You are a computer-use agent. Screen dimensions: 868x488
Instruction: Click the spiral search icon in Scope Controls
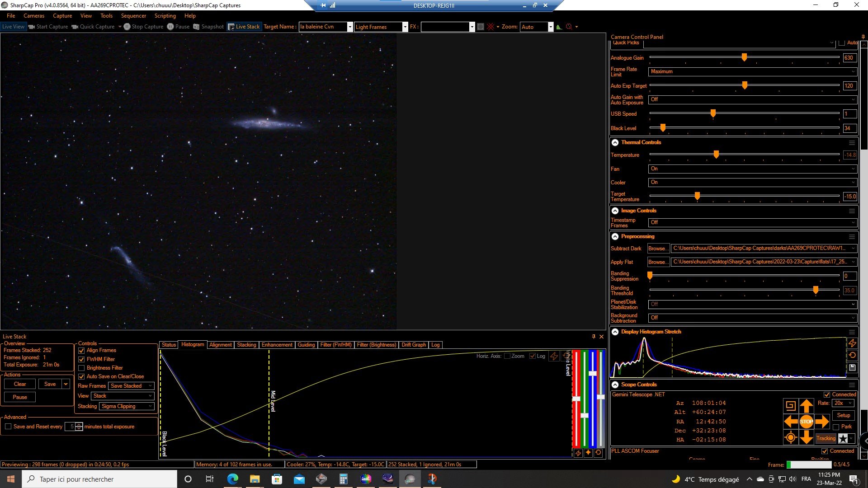791,406
